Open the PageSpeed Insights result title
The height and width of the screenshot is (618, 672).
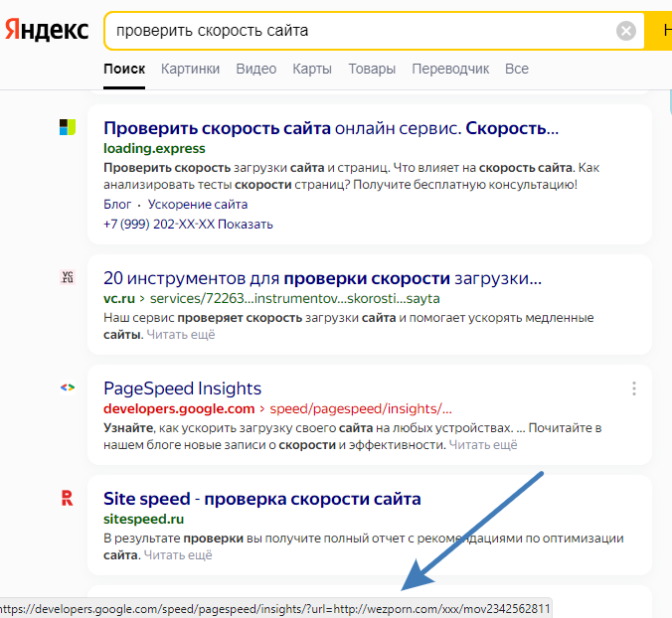pos(182,388)
